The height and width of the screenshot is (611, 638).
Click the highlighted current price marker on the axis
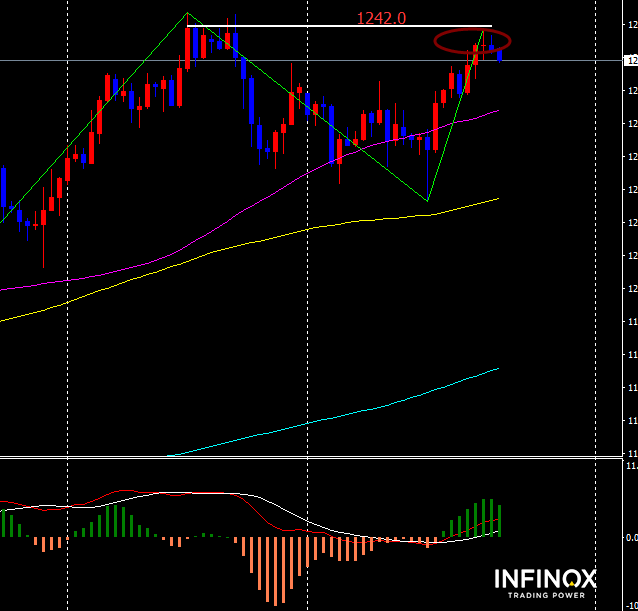tap(631, 61)
